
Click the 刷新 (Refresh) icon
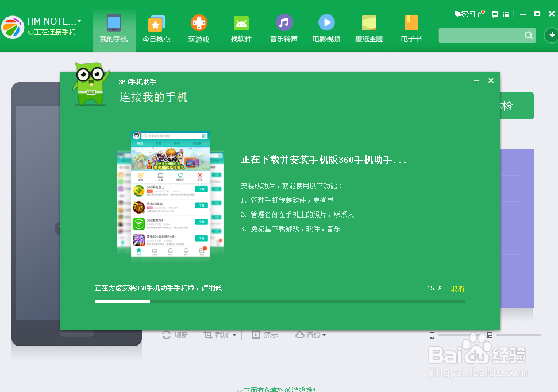click(x=167, y=335)
